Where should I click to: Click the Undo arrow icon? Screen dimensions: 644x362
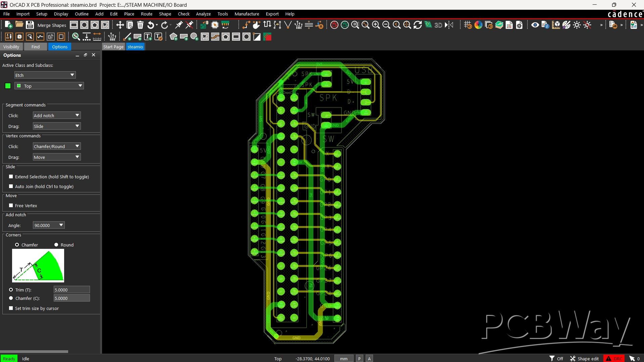[x=151, y=25]
